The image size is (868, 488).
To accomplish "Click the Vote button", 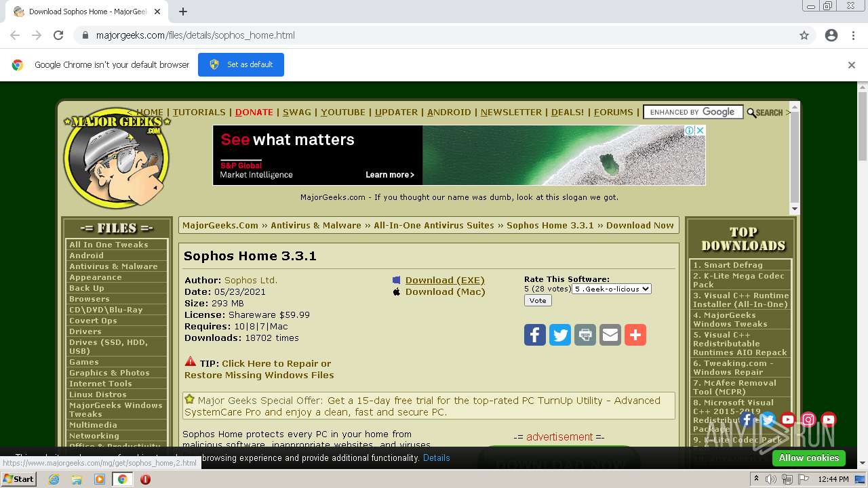I will point(538,300).
